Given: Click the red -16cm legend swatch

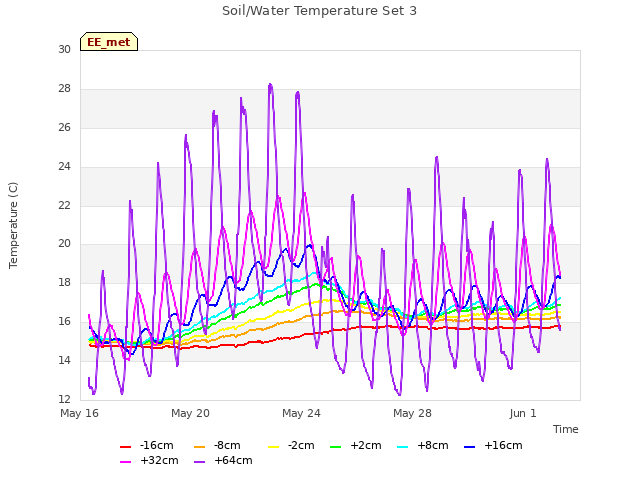Looking at the screenshot, I should 125,447.
